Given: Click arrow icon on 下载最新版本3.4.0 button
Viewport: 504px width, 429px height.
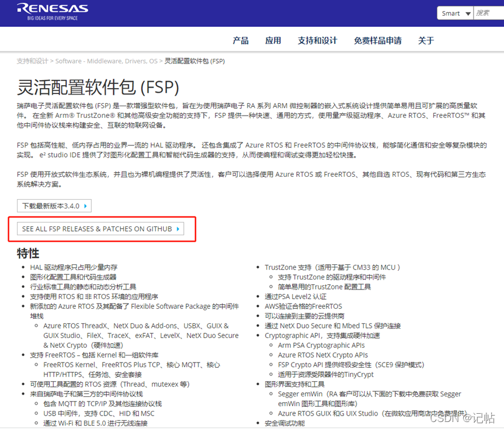Looking at the screenshot, I should tap(85, 206).
